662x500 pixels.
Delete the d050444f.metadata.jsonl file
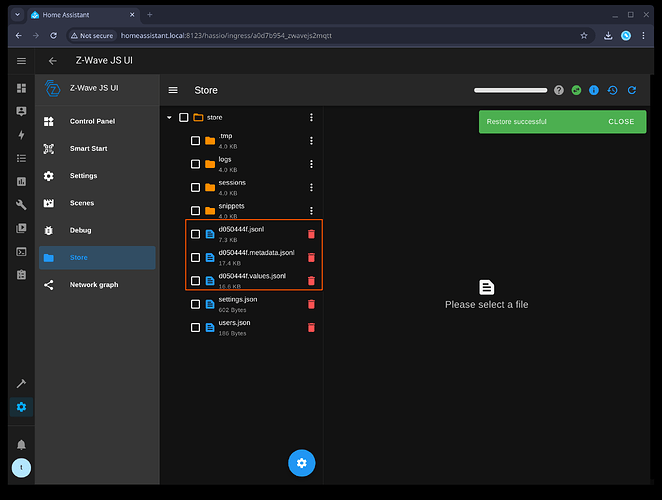311,257
